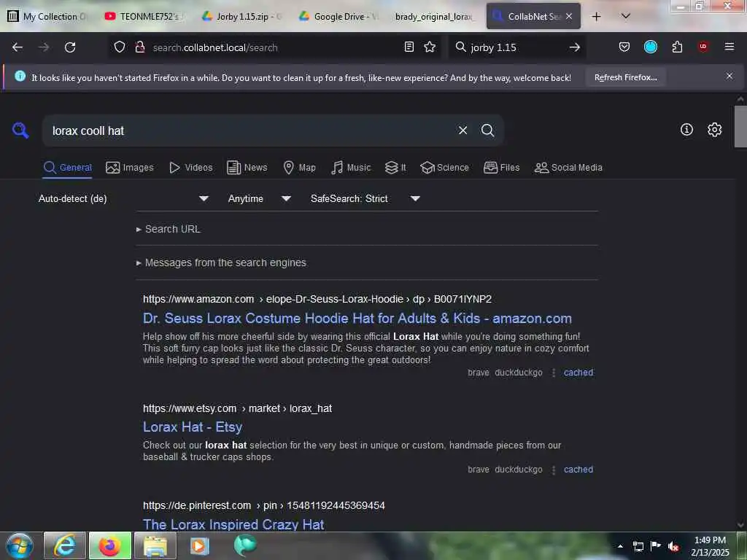This screenshot has height=560, width=747.
Task: Click Firefox taskbar button
Action: pos(110,545)
